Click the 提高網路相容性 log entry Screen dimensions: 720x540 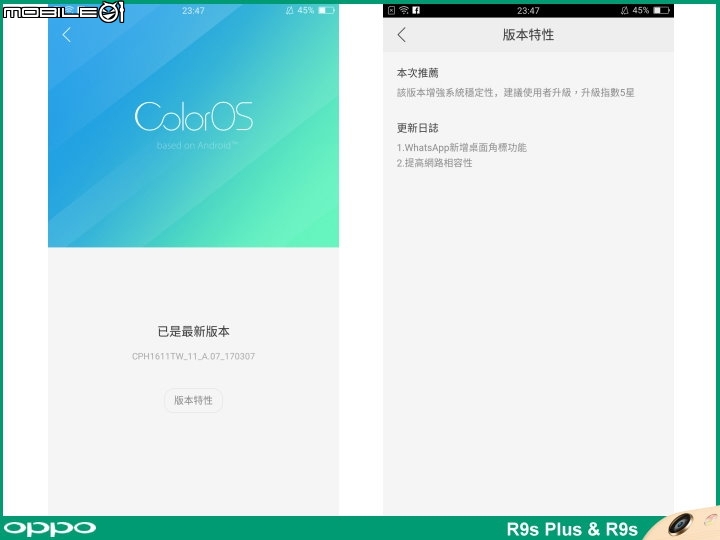[x=434, y=163]
